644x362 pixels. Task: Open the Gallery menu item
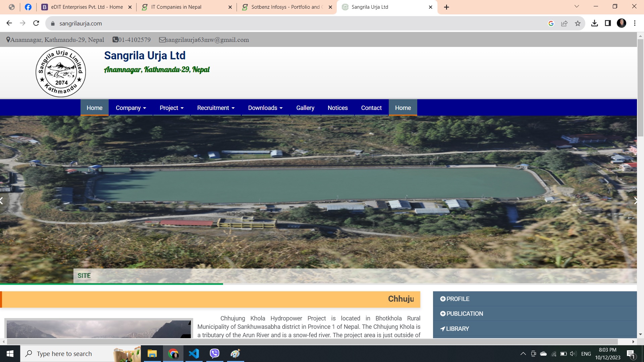(305, 108)
